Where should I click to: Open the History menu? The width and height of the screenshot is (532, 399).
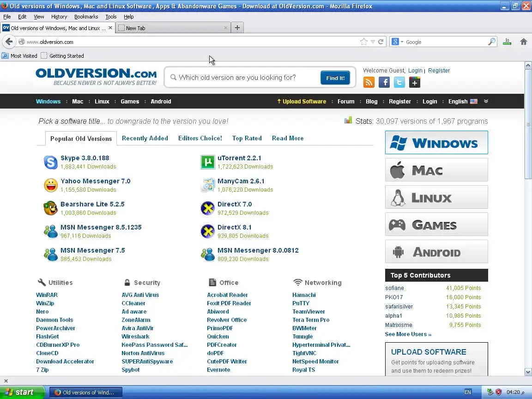(59, 17)
